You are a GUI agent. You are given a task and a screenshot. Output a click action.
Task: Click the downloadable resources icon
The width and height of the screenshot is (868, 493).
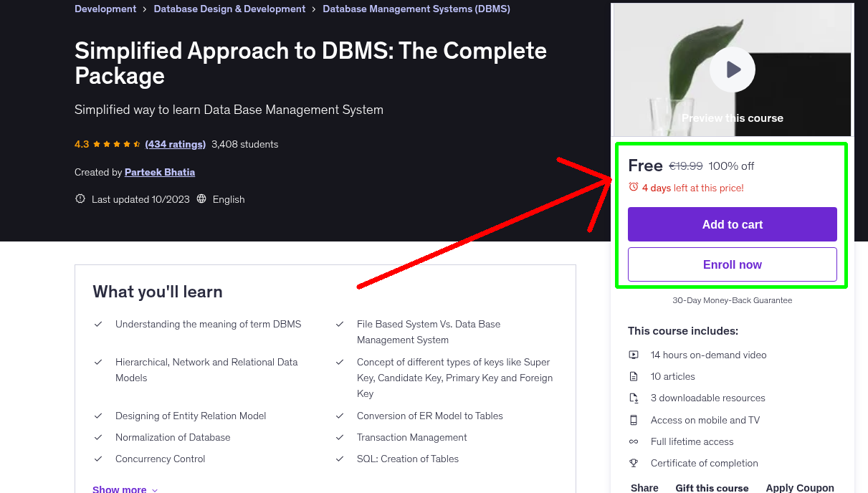pyautogui.click(x=634, y=398)
